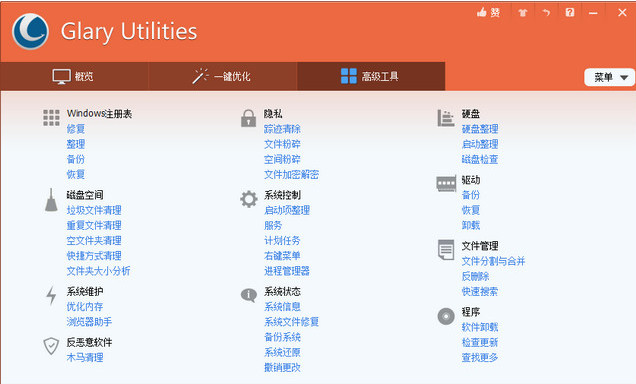Open registry 整理 defrag link
The width and height of the screenshot is (636, 384).
click(x=76, y=144)
